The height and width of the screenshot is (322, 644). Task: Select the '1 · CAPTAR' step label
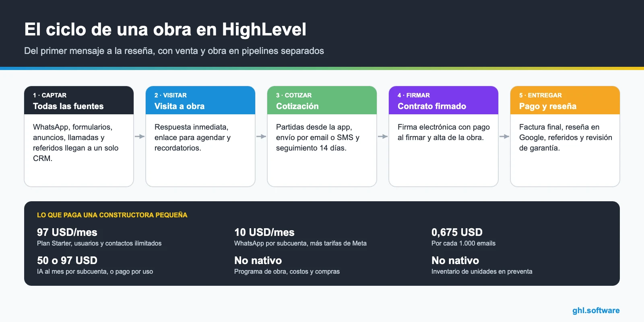pyautogui.click(x=50, y=95)
